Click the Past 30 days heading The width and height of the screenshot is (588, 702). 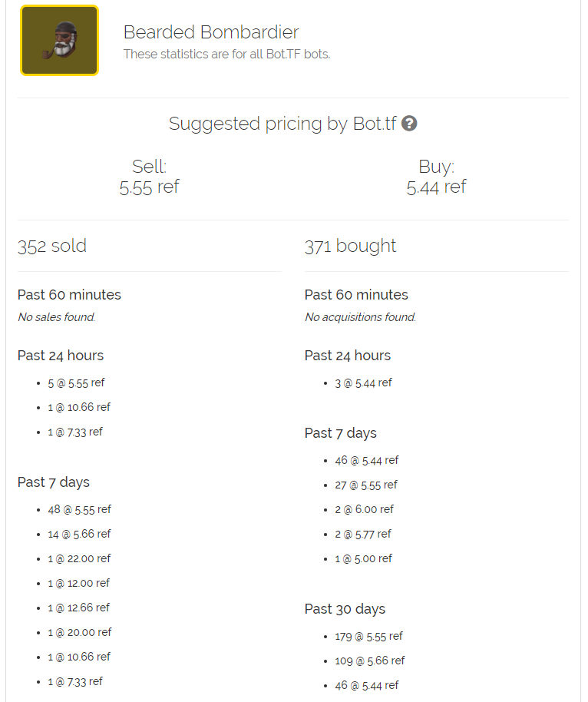[345, 609]
